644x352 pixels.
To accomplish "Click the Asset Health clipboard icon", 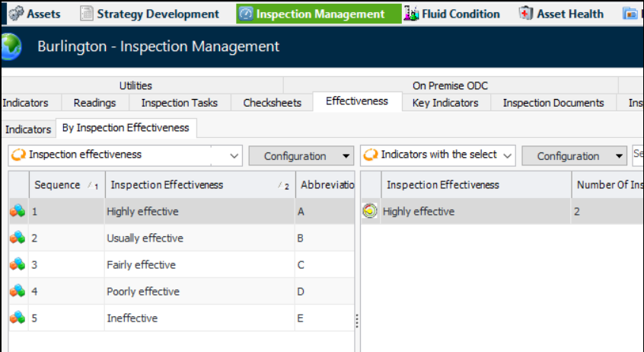I will tap(526, 14).
